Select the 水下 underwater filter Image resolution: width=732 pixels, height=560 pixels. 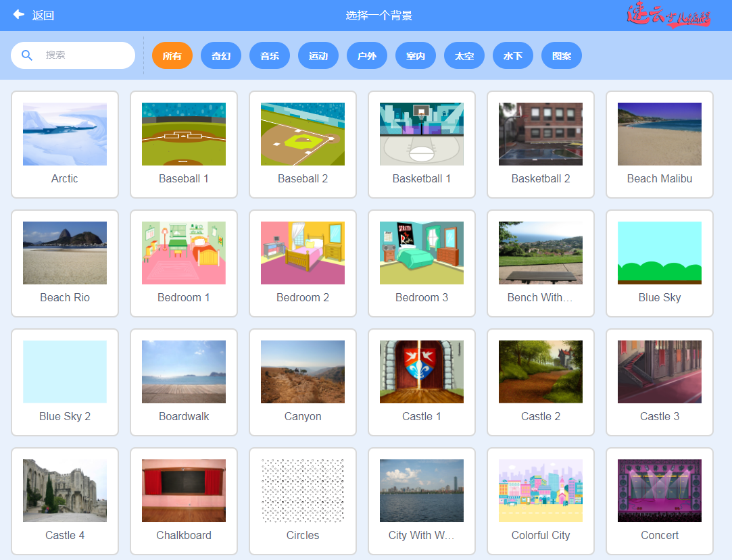pyautogui.click(x=513, y=56)
